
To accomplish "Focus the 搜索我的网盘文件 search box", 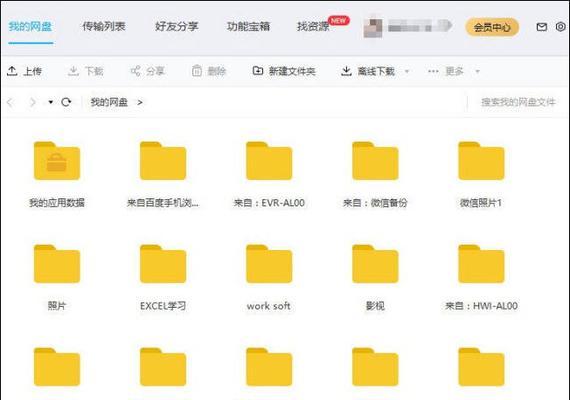I will click(518, 102).
